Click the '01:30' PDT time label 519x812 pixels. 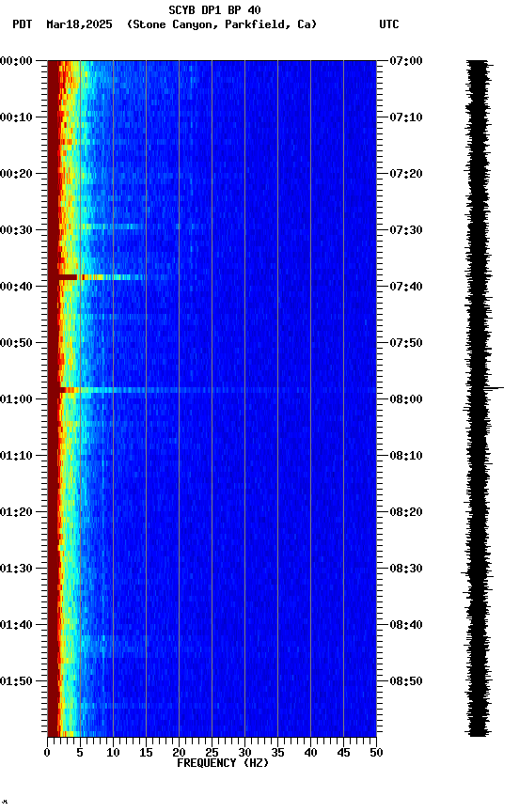pyautogui.click(x=16, y=569)
